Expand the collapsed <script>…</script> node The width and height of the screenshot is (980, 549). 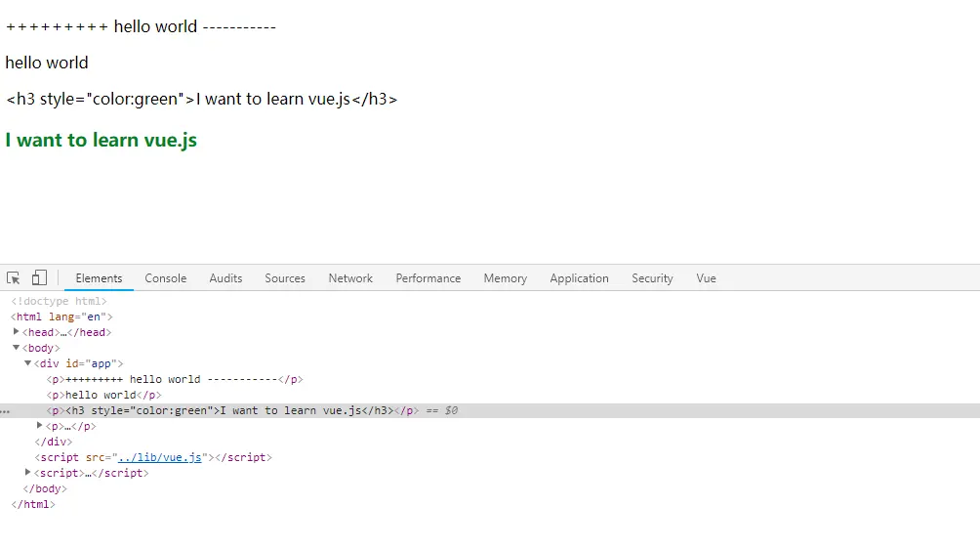[x=28, y=473]
